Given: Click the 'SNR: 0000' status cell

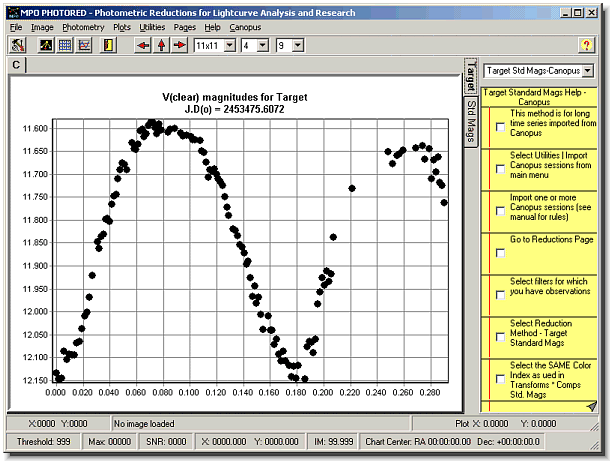Looking at the screenshot, I should pos(166,442).
